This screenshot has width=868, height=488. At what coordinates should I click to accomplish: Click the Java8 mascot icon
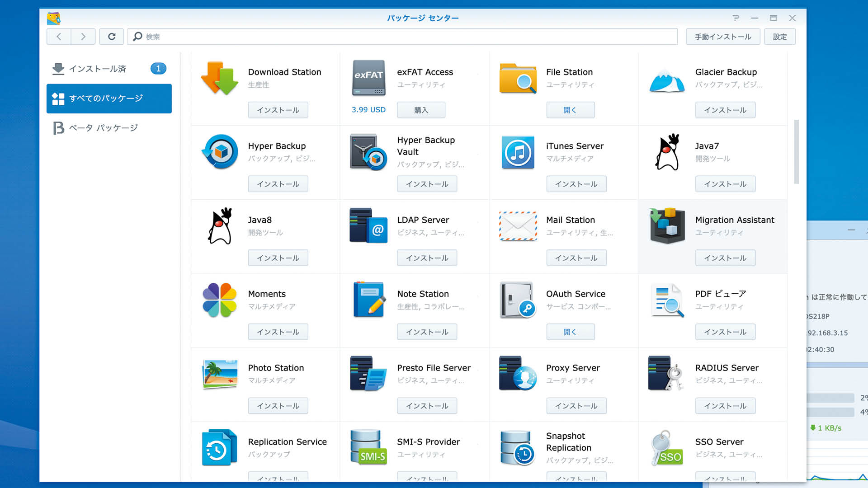(x=220, y=226)
